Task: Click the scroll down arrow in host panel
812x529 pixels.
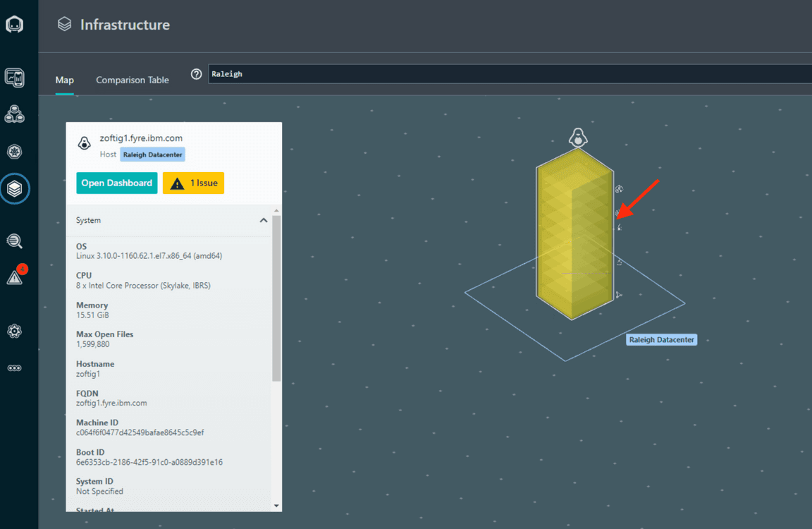Action: coord(276,506)
